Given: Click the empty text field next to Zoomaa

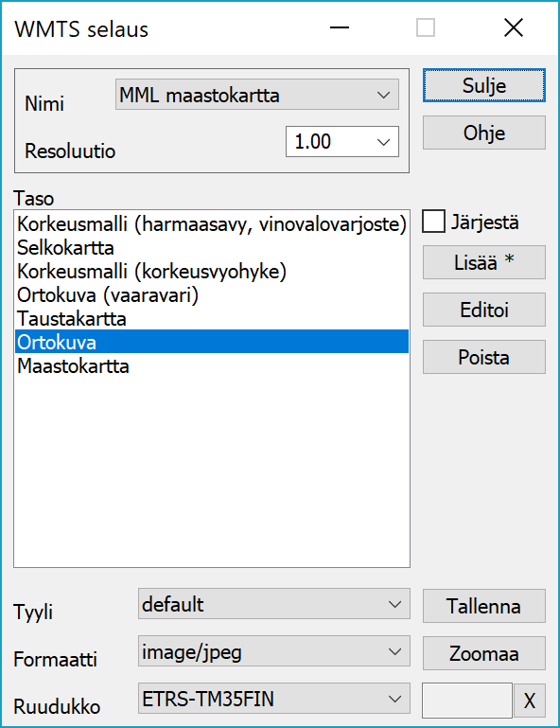Looking at the screenshot, I should pyautogui.click(x=467, y=701).
